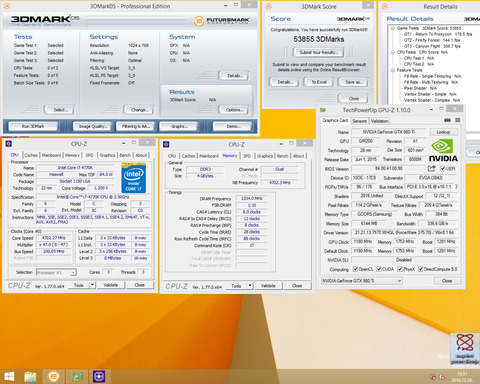
Task: Open the Processor #1 selection dropdown
Action: (x=56, y=272)
